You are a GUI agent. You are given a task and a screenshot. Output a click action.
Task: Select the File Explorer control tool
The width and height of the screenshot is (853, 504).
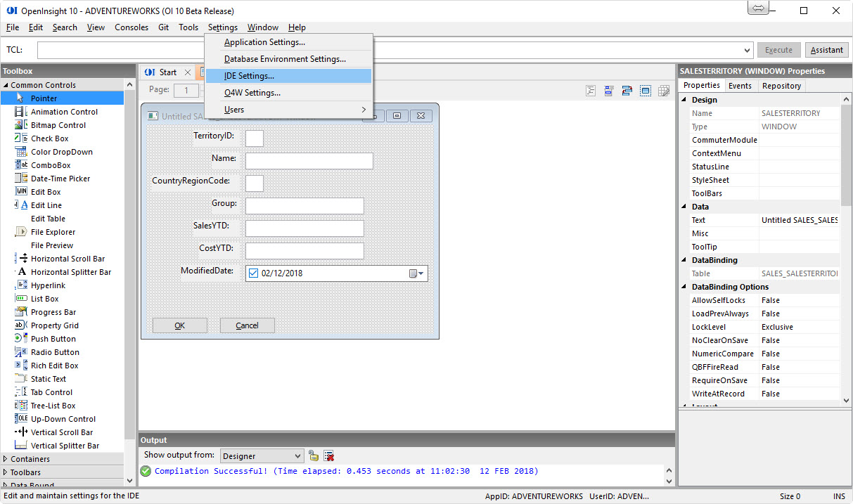62,232
